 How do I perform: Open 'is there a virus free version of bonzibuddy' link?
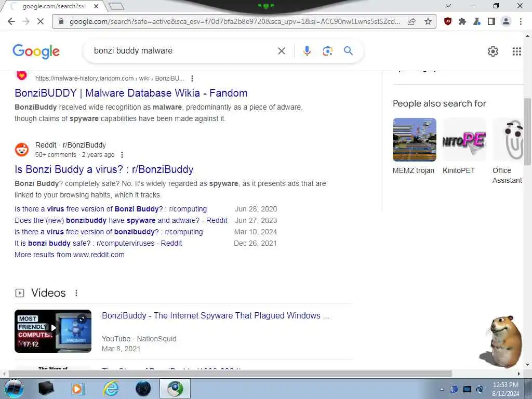click(109, 232)
